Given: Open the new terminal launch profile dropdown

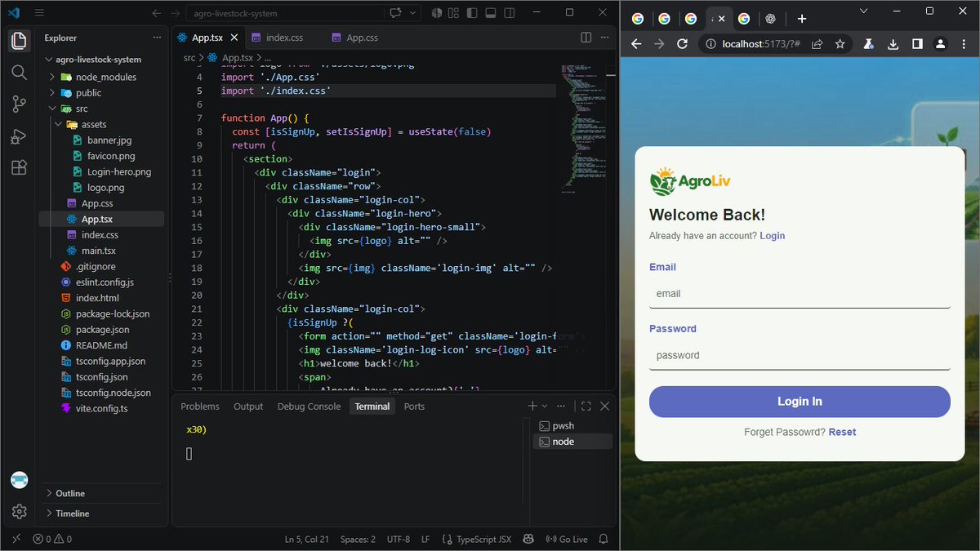Looking at the screenshot, I should (x=544, y=406).
